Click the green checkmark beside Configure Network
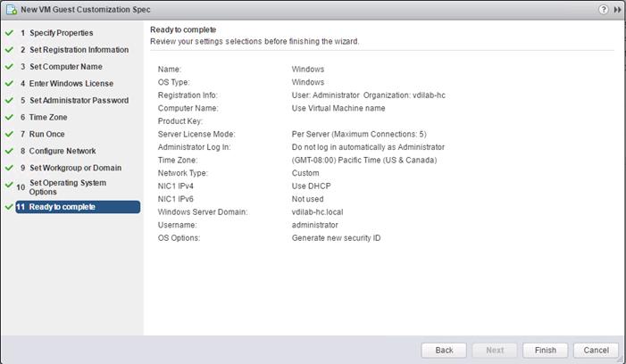626x364 pixels. tap(9, 151)
